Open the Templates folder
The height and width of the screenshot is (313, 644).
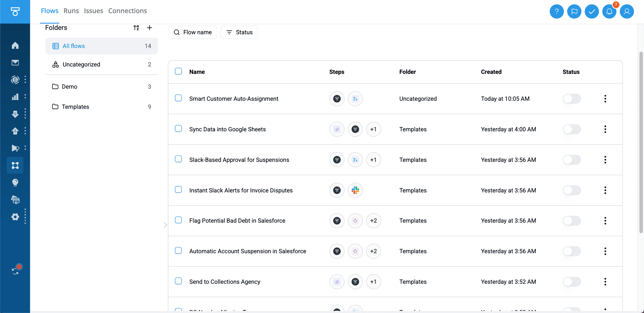click(75, 107)
